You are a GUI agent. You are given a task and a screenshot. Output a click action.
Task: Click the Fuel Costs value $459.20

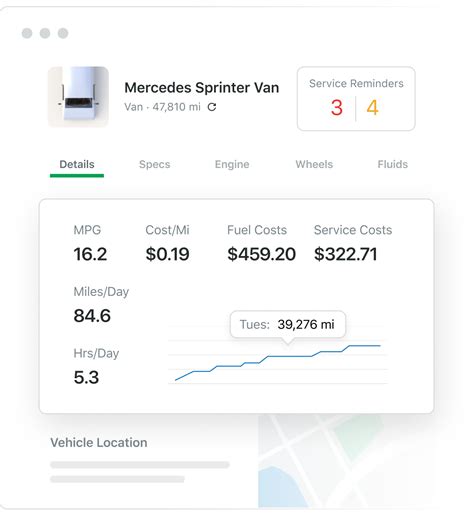[262, 254]
